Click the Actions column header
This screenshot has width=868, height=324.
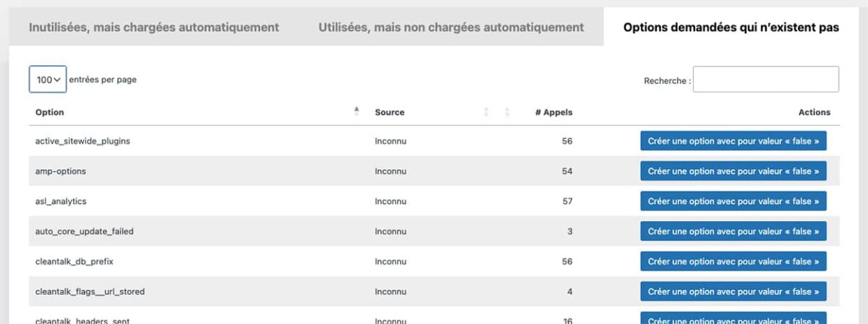point(814,112)
